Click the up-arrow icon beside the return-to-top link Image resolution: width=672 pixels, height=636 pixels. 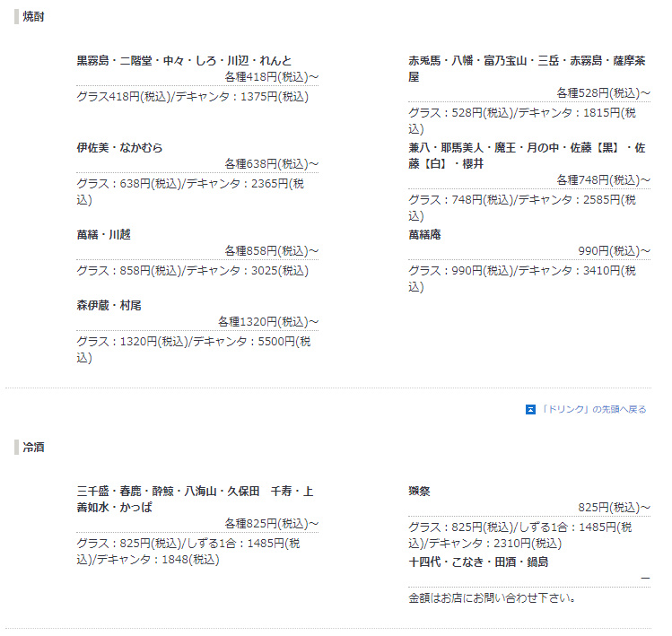[x=530, y=410]
